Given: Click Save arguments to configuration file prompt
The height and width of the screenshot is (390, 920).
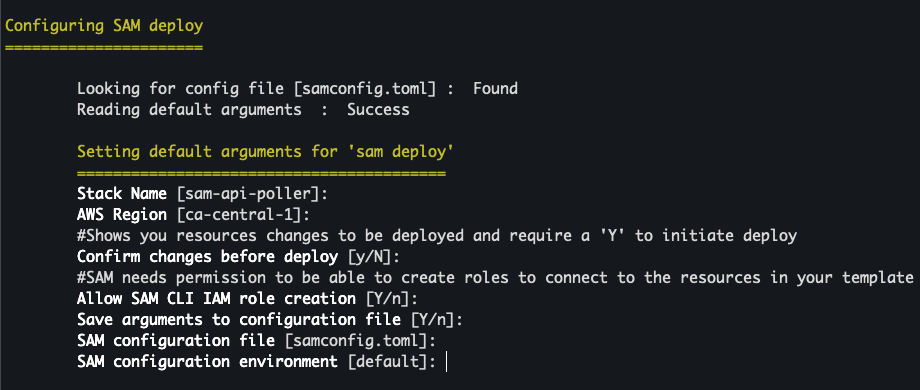Looking at the screenshot, I should 270,320.
